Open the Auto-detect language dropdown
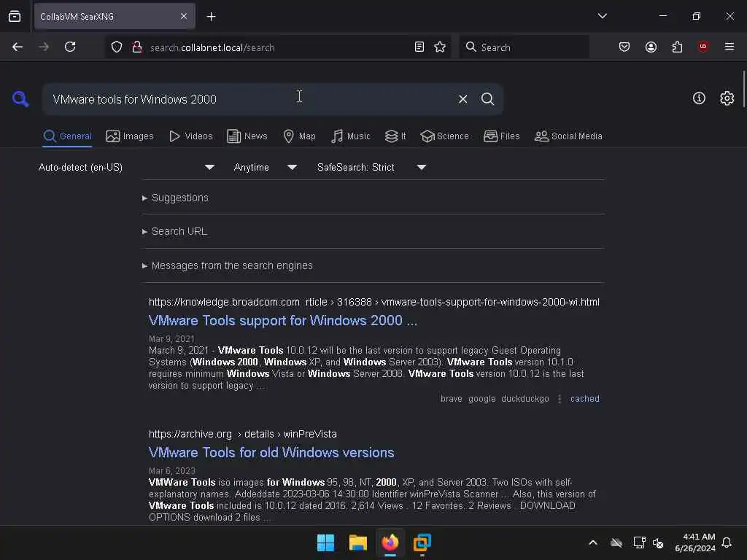The height and width of the screenshot is (560, 747). coord(127,168)
